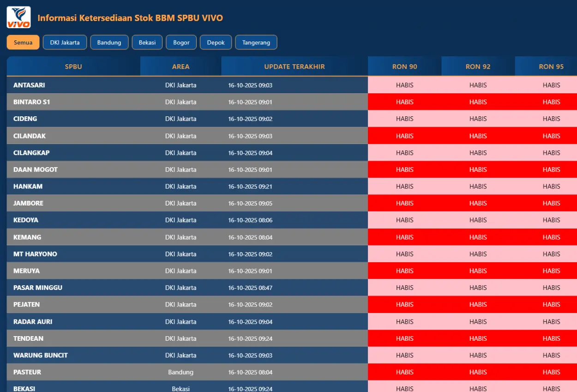577x392 pixels.
Task: Click the MERUYA station name
Action: (26, 271)
